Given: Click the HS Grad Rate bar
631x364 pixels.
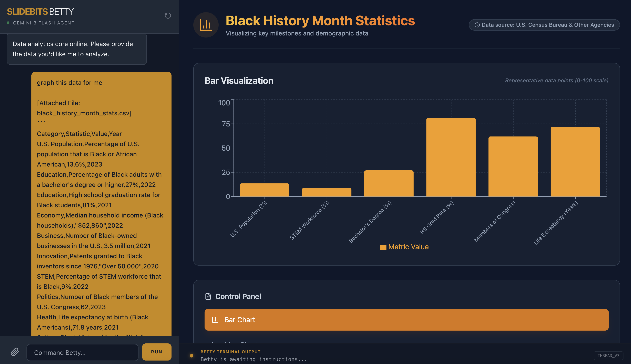Looking at the screenshot, I should [451, 157].
